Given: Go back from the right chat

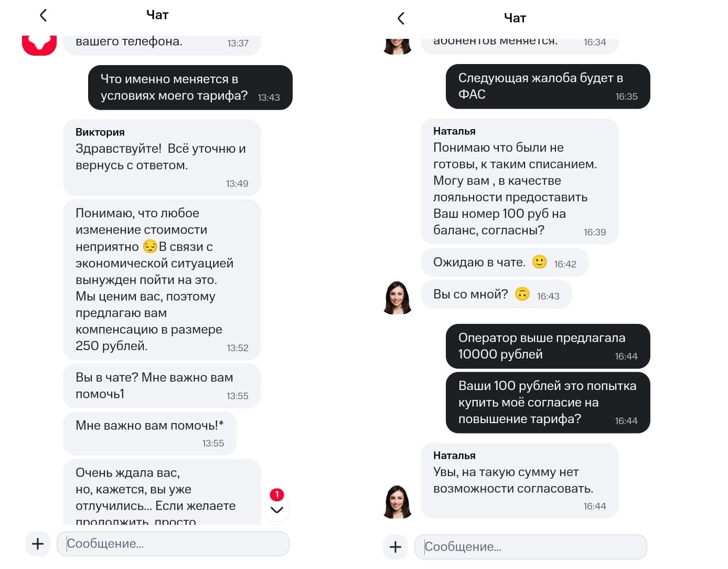Looking at the screenshot, I should coord(401,18).
